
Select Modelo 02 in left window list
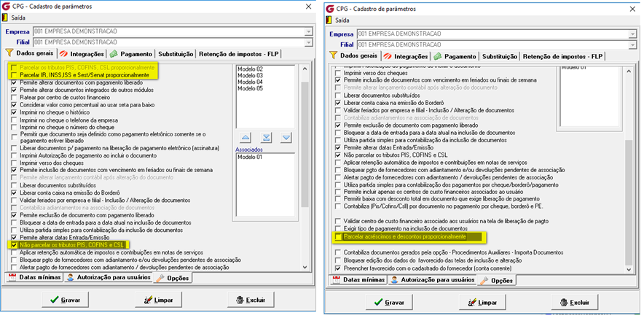(250, 69)
